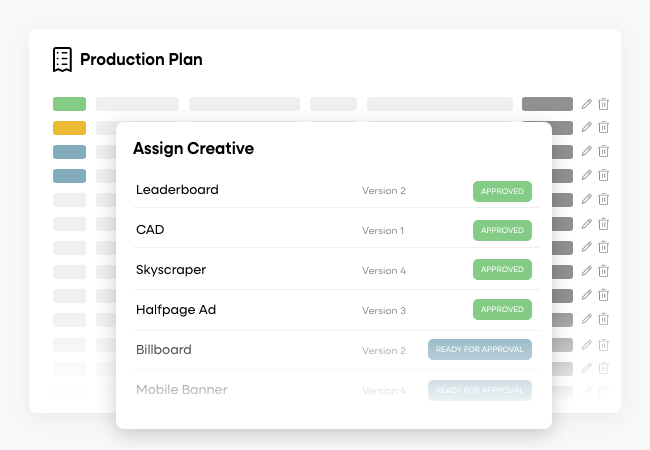This screenshot has width=650, height=450.
Task: Click trash icon on the fourth row
Action: [x=604, y=176]
